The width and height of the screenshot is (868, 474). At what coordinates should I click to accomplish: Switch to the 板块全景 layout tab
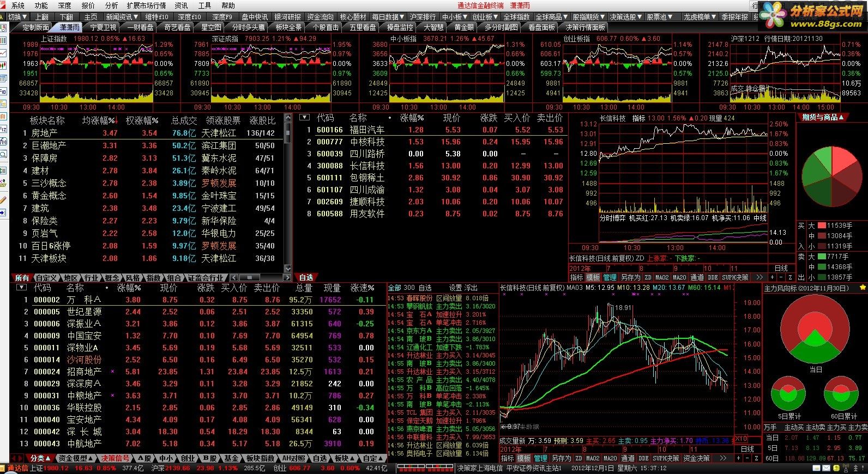(x=288, y=27)
